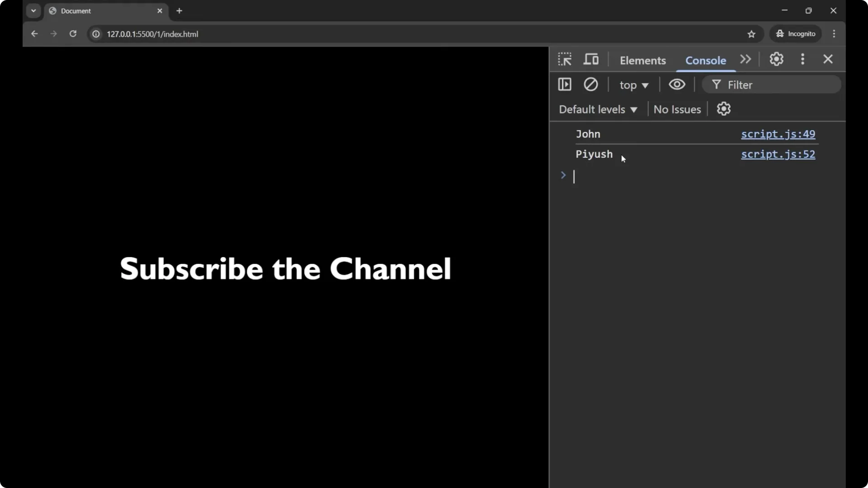Select the Console tab

[705, 61]
